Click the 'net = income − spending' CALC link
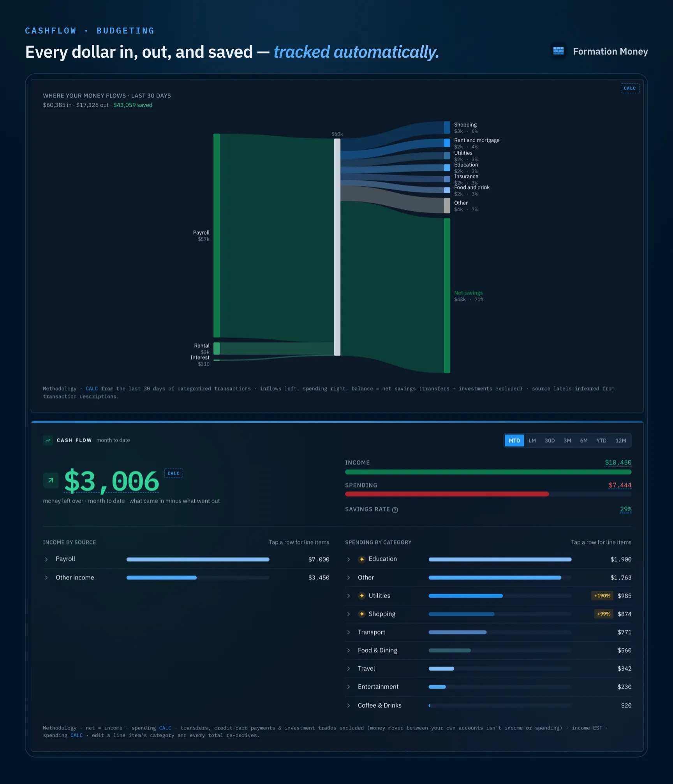This screenshot has height=784, width=673. click(165, 728)
